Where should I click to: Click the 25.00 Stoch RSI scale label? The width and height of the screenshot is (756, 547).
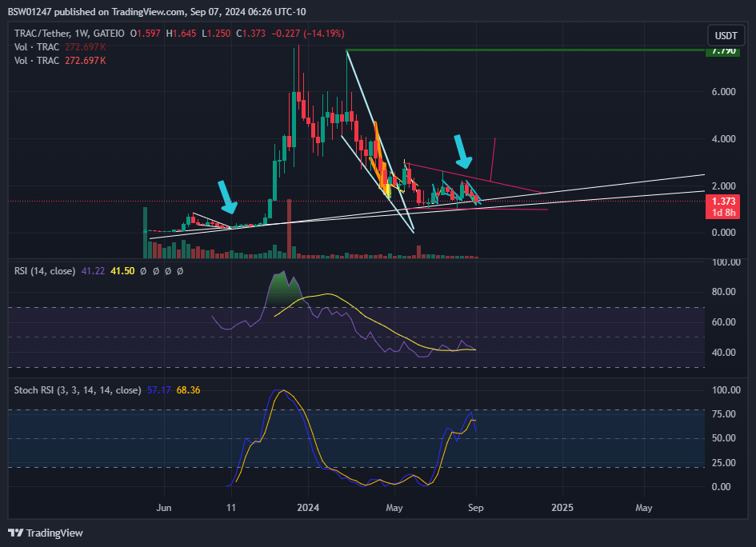[x=723, y=463]
